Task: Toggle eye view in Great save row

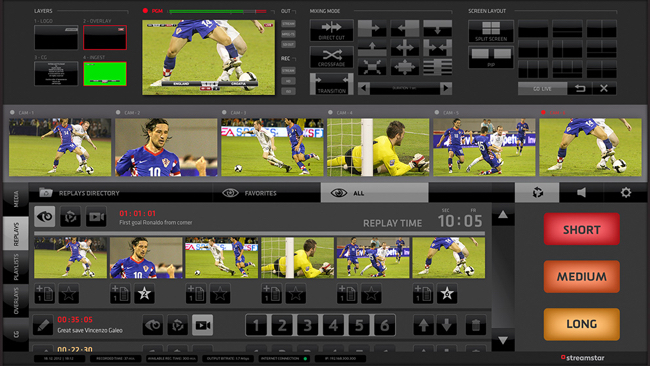Action: pos(153,325)
